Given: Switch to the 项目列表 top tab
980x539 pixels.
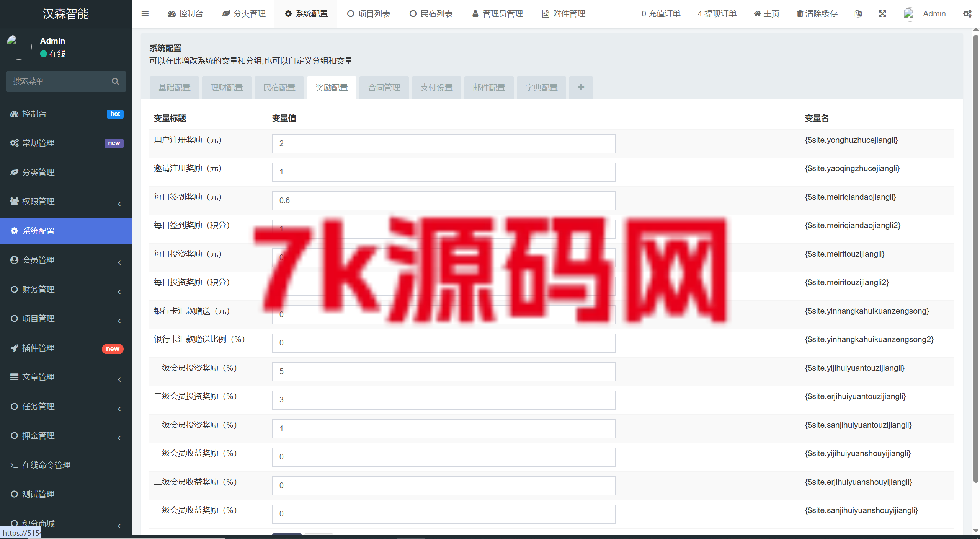Looking at the screenshot, I should click(x=369, y=14).
